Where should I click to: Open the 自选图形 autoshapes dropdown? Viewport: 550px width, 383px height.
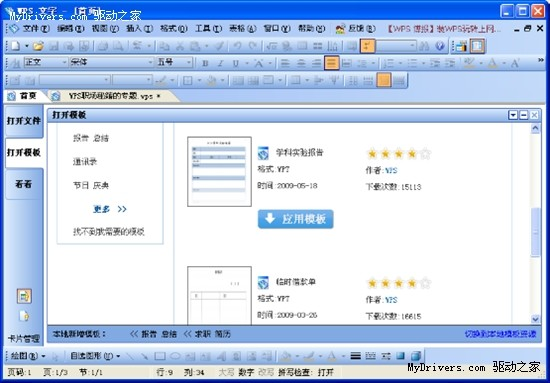tap(95, 356)
